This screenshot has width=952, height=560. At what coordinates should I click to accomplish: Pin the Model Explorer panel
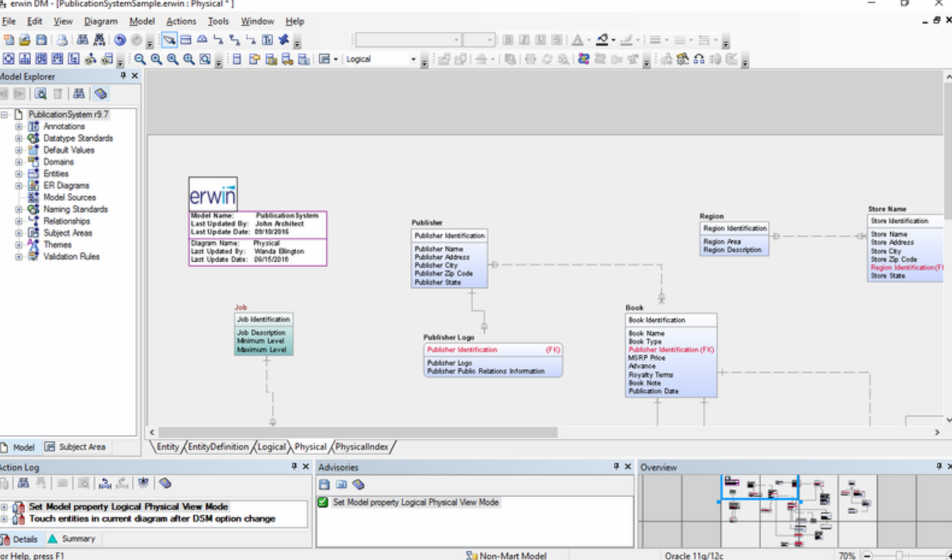[x=123, y=76]
